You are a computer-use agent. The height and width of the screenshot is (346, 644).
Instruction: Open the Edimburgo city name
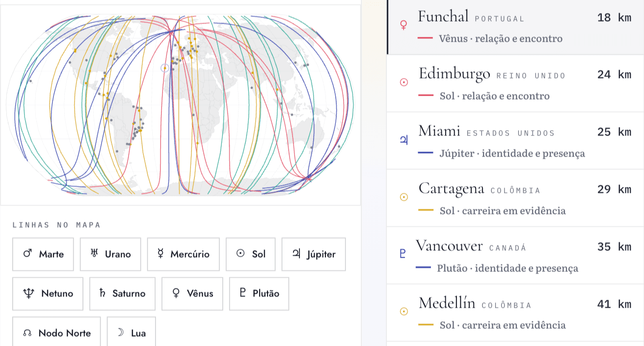coord(455,74)
